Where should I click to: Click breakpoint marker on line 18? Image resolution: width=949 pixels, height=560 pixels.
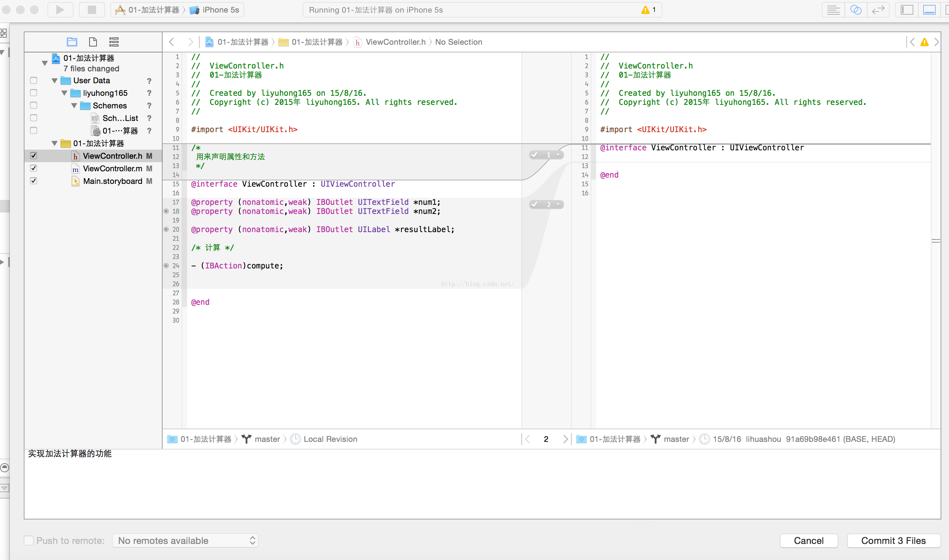click(x=166, y=211)
